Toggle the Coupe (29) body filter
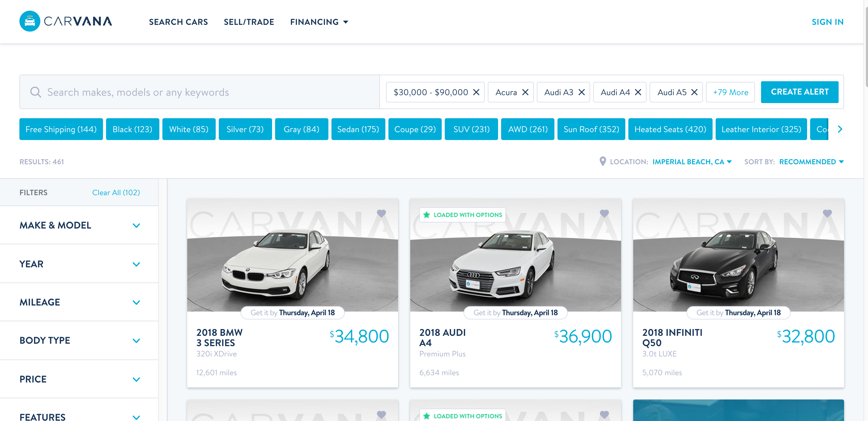This screenshot has height=421, width=868. [x=415, y=129]
